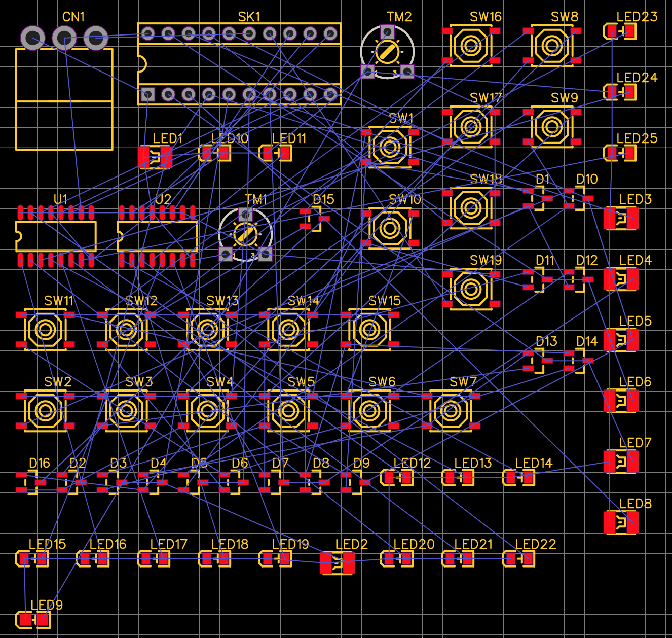Click the LED24 footprint
Image resolution: width=672 pixels, height=638 pixels.
(x=620, y=92)
